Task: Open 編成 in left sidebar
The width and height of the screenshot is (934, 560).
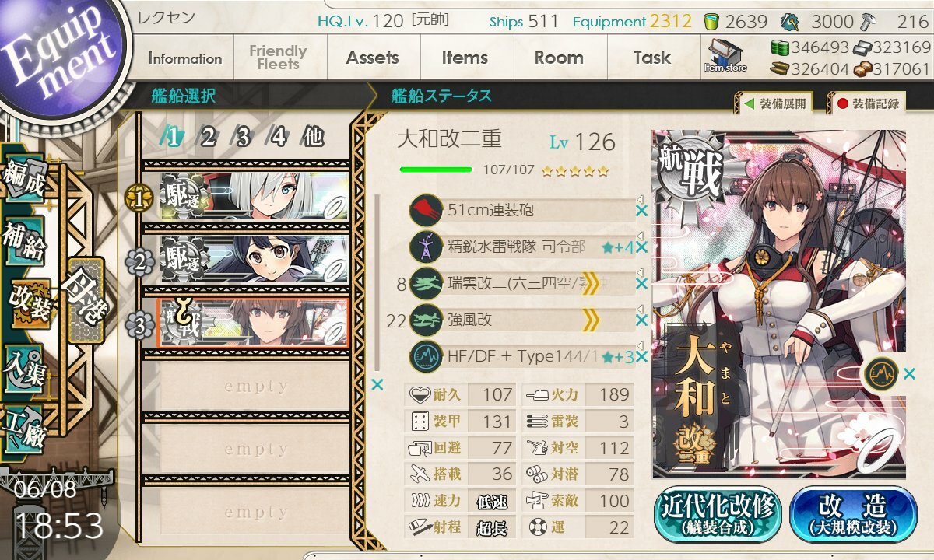Action: 25,180
